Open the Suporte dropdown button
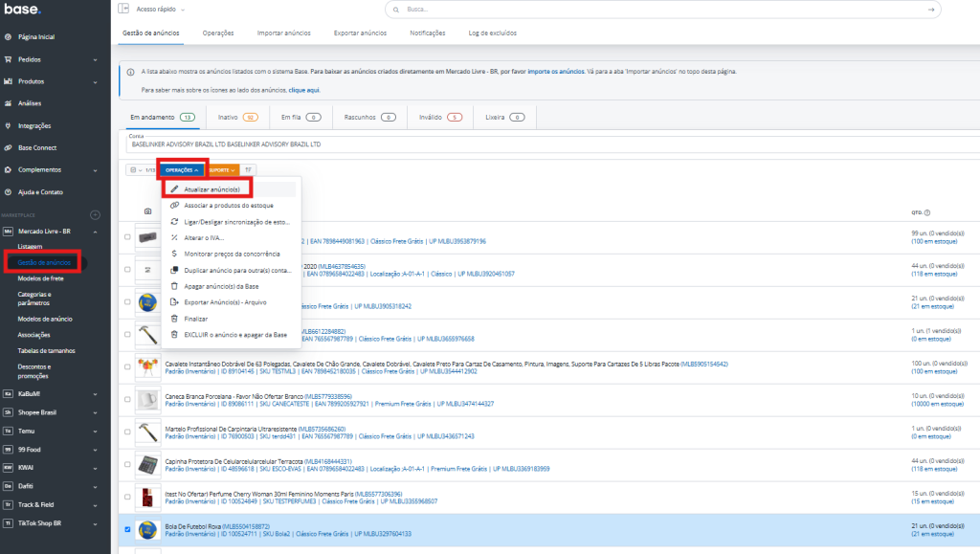The image size is (980, 554). click(x=222, y=170)
